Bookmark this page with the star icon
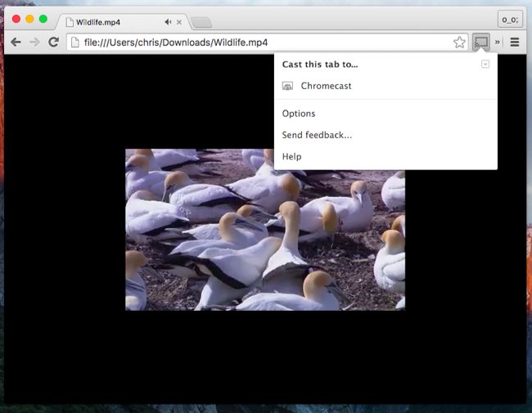Image resolution: width=532 pixels, height=413 pixels. tap(459, 42)
